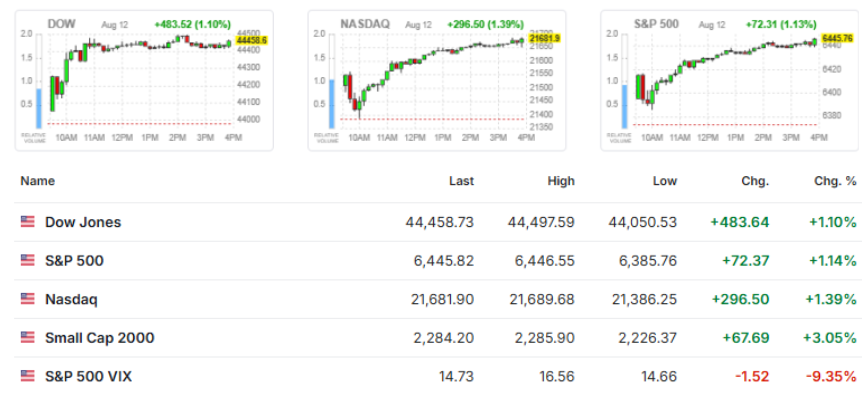The image size is (862, 401).
Task: Open the NASDAQ intraday chart thumbnail
Action: click(x=436, y=80)
